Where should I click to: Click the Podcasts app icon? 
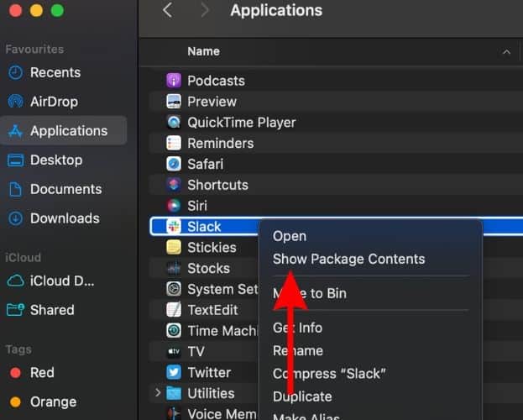pos(174,81)
